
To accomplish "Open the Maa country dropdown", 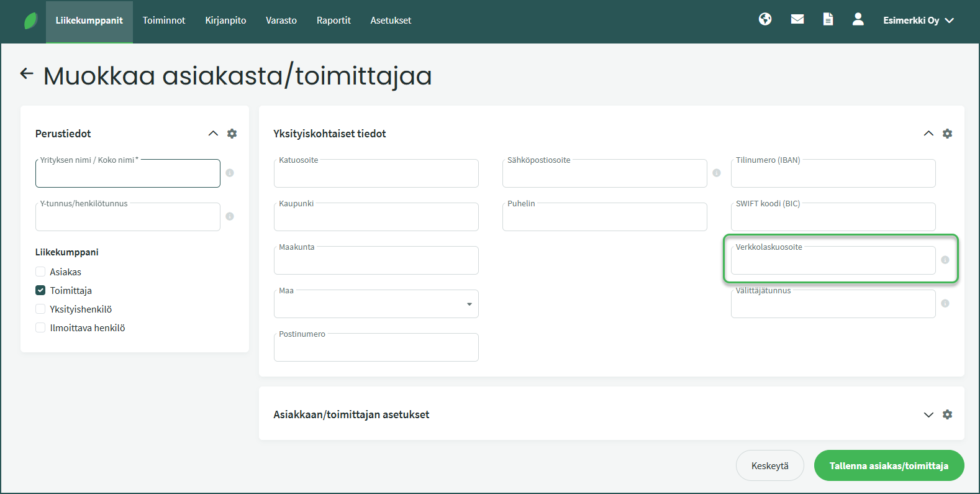I will pos(376,304).
